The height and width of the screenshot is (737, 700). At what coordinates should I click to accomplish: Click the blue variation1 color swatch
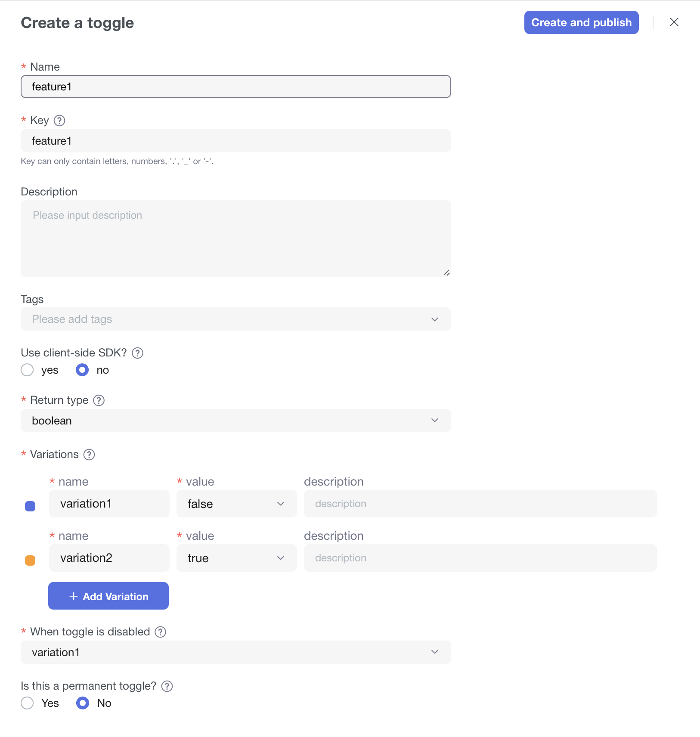30,506
